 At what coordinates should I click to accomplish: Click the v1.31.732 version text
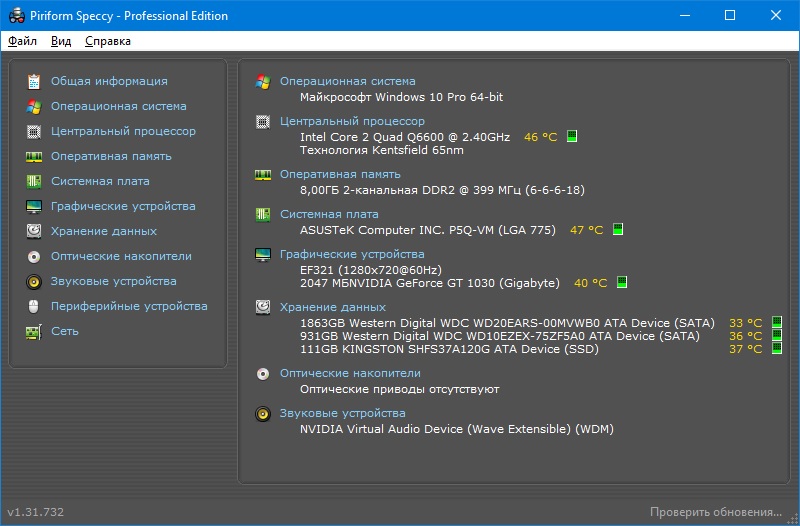point(36,512)
